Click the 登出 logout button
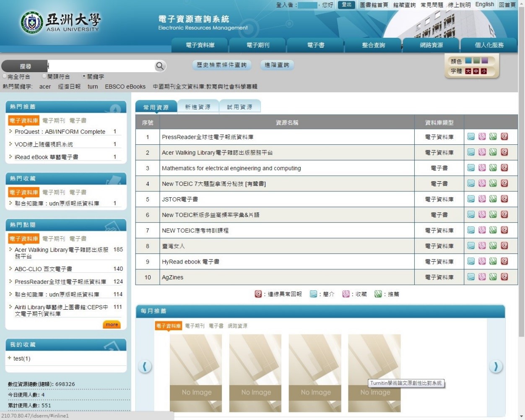Viewport: 525px width, 420px height. click(346, 5)
